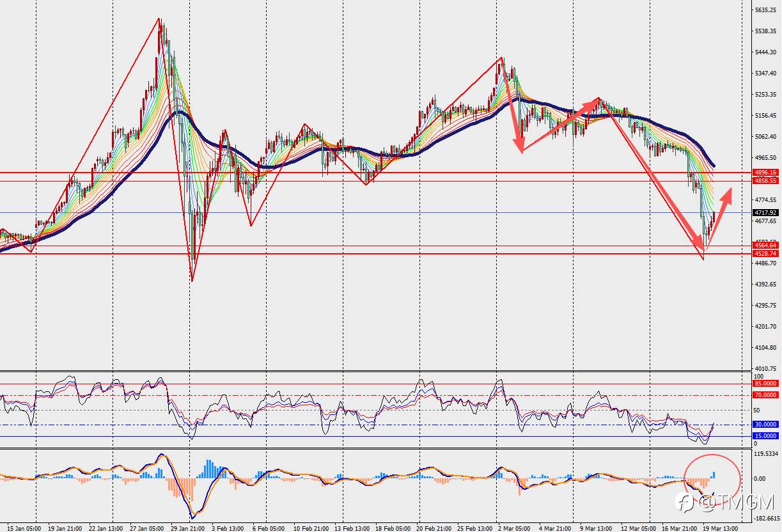782x532 pixels.
Task: Select the blue oscillator level label 15.0000
Action: coord(765,436)
